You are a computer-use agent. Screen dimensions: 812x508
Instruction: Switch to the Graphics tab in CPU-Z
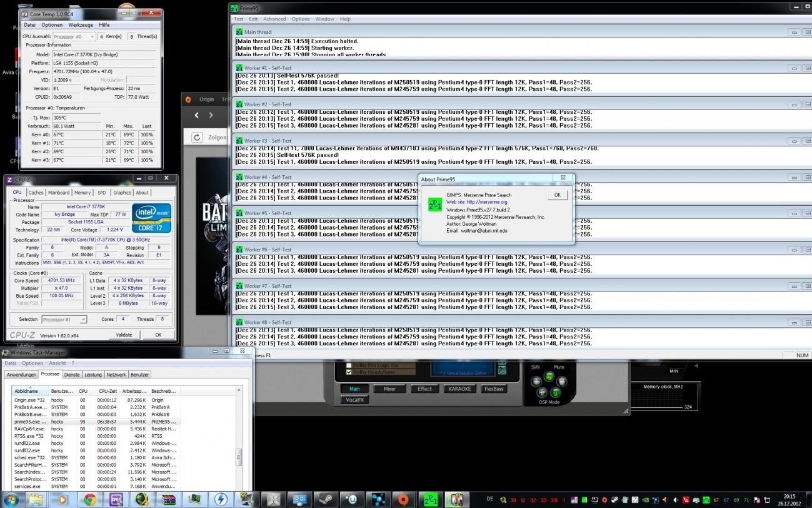(122, 193)
